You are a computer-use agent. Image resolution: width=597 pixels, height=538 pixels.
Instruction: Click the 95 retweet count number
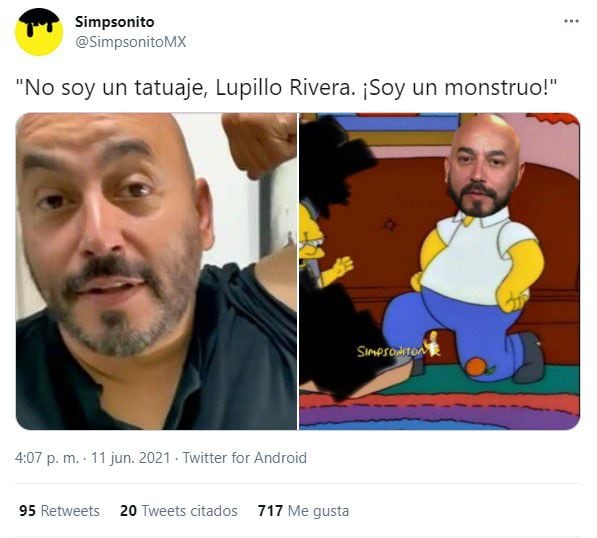pyautogui.click(x=27, y=511)
